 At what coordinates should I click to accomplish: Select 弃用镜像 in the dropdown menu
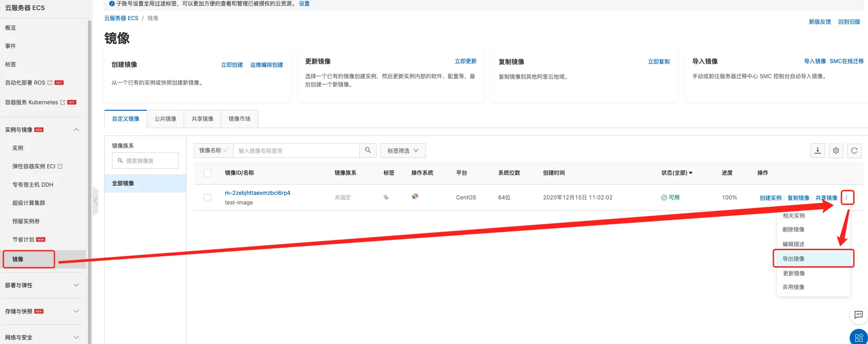[793, 287]
